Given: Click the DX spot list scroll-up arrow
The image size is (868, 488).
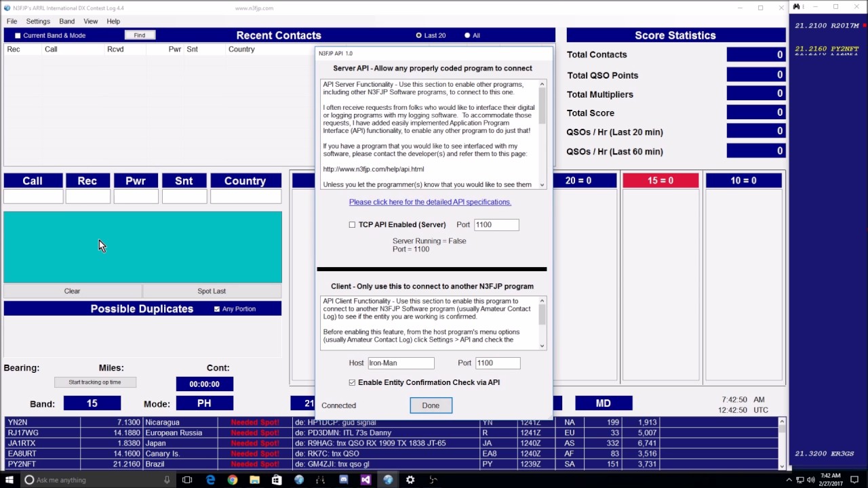Looking at the screenshot, I should [781, 422].
